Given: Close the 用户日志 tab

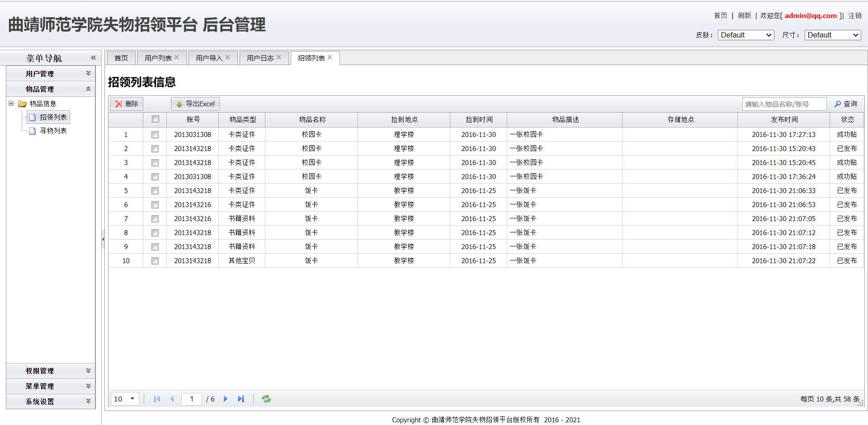Looking at the screenshot, I should (279, 57).
